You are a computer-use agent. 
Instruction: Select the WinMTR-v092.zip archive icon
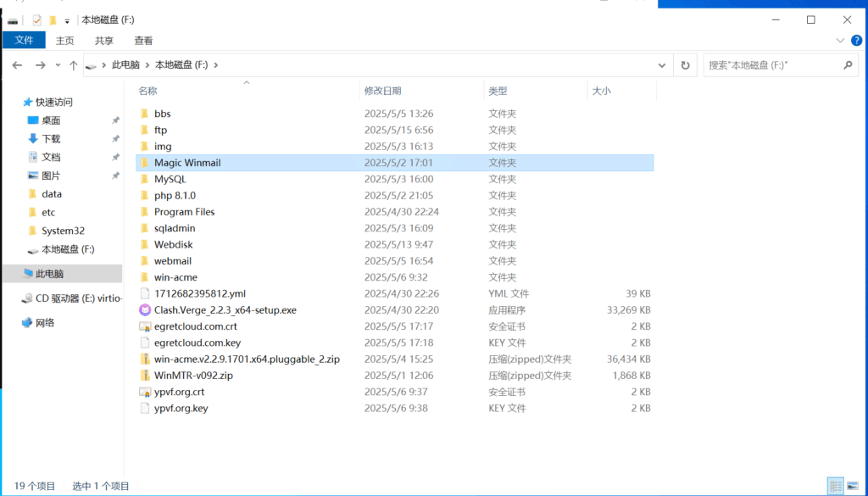[x=144, y=376]
